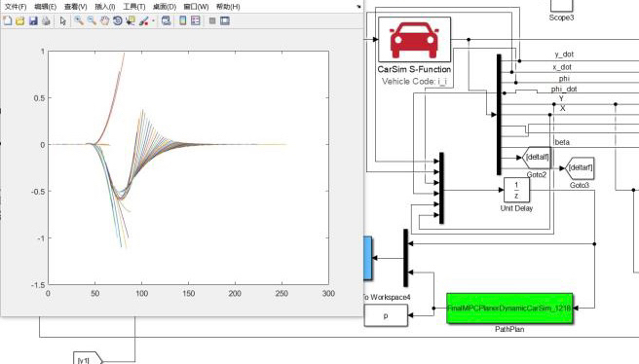Click the New Figure toolbar icon
This screenshot has height=364, width=639.
8,20
